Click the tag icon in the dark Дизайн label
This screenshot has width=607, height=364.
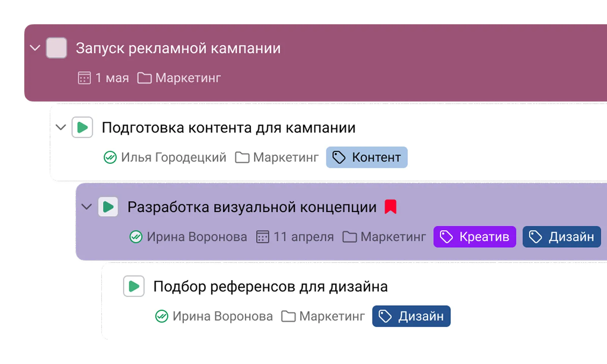click(x=535, y=237)
